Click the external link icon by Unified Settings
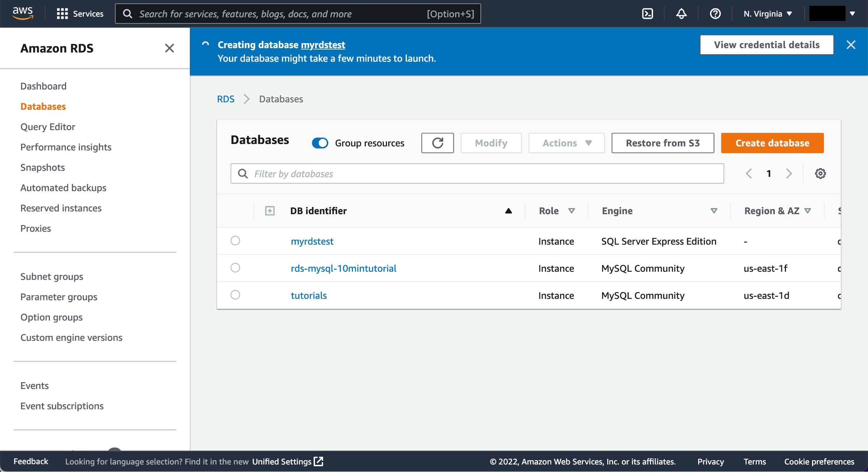The width and height of the screenshot is (868, 472). coord(319,462)
